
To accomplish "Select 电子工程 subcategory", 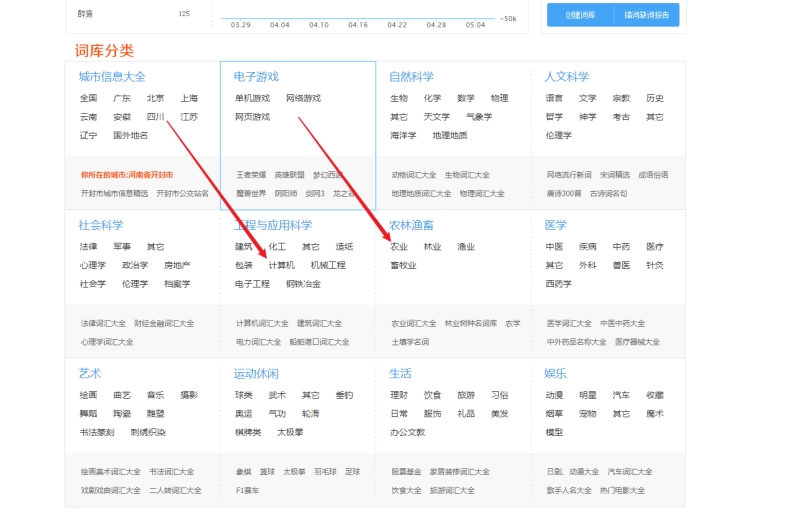I will [x=252, y=284].
